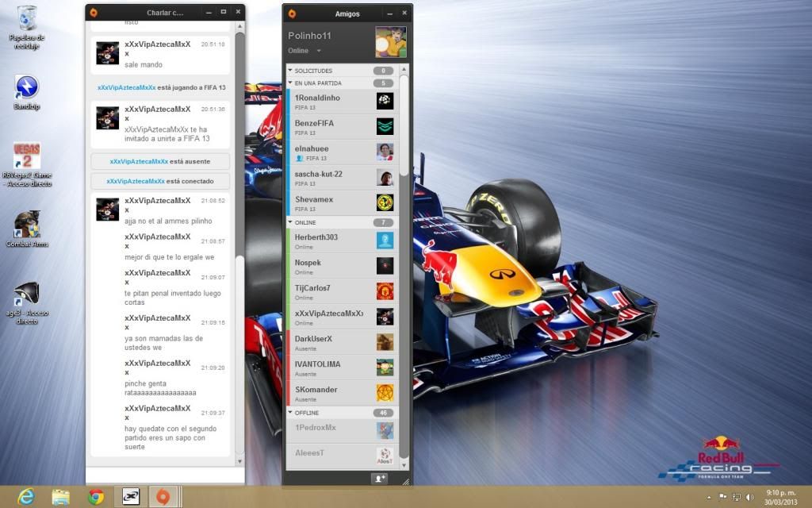Launch the R6Vegas2_Game desktop shortcut
Screen dimensions: 812x508
click(x=26, y=164)
